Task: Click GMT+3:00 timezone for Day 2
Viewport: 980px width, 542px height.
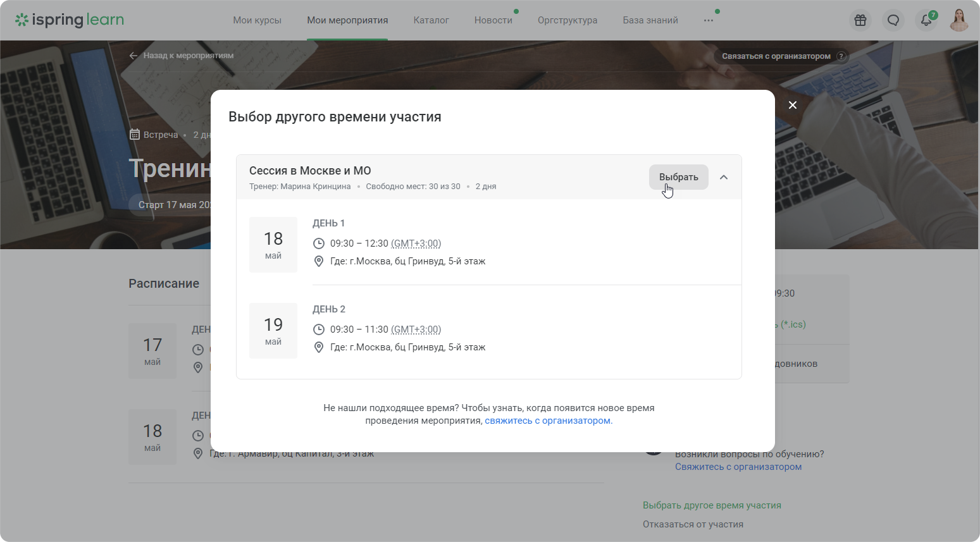Action: [416, 330]
